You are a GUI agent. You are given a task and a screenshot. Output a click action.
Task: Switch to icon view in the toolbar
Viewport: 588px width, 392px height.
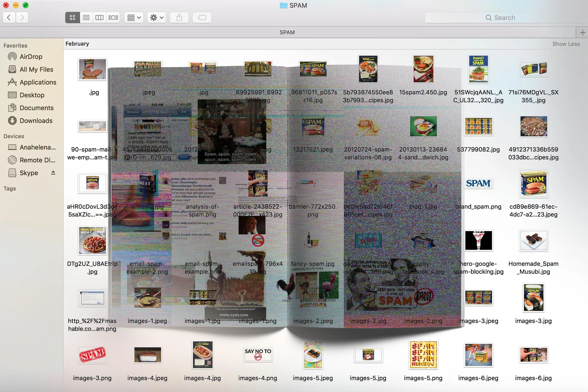click(72, 17)
